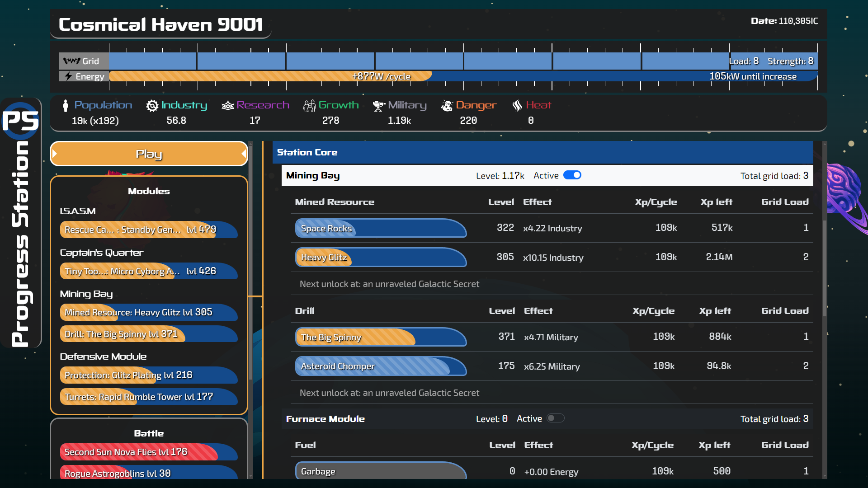Click the Danger monster icon
Image resolution: width=868 pixels, height=488 pixels.
(x=447, y=105)
